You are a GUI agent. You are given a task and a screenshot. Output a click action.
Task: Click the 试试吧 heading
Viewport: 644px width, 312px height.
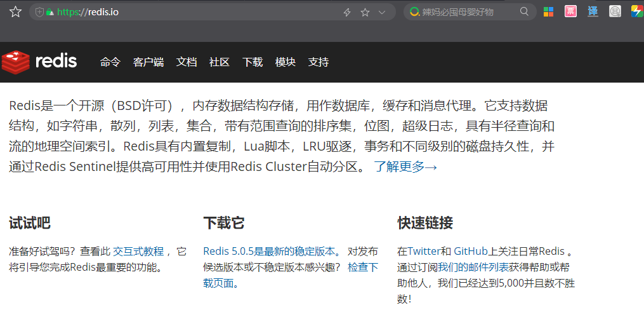click(30, 223)
